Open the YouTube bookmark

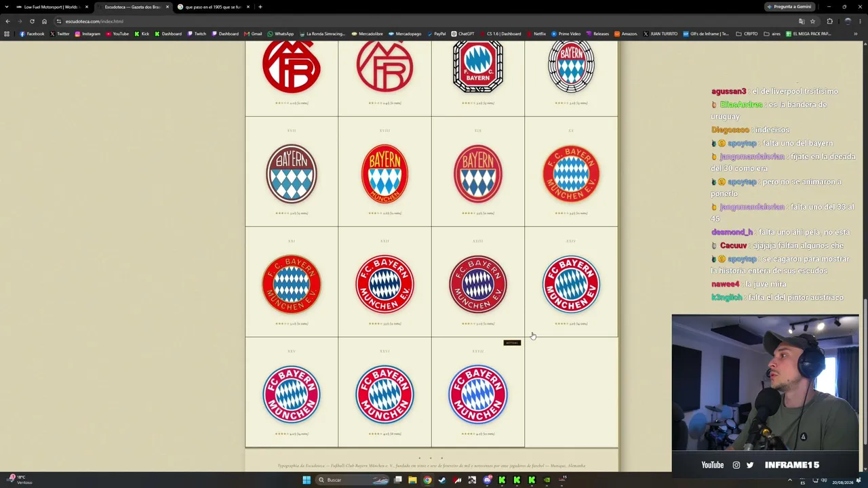point(117,34)
